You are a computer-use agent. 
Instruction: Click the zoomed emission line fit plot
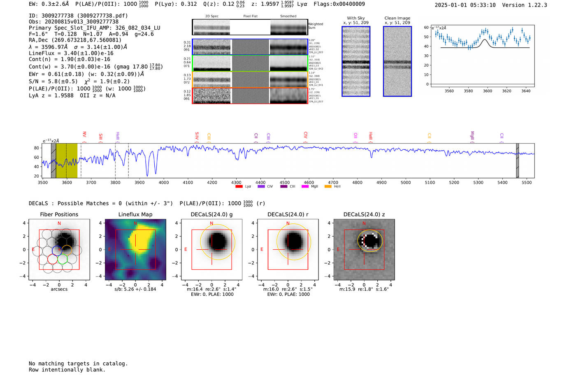pyautogui.click(x=482, y=56)
